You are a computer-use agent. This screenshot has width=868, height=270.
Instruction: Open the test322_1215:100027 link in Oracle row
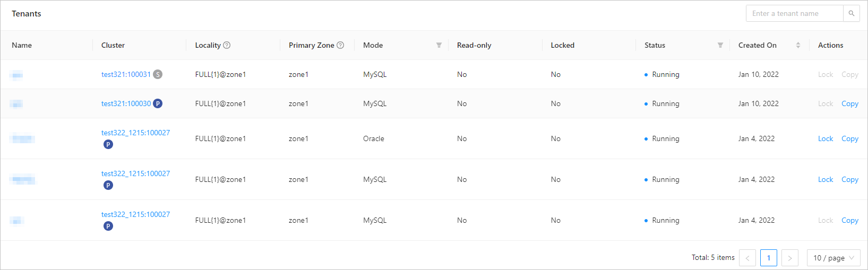[x=135, y=133]
